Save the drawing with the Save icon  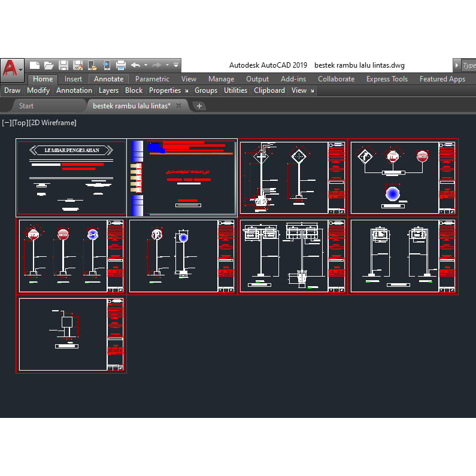pyautogui.click(x=63, y=65)
